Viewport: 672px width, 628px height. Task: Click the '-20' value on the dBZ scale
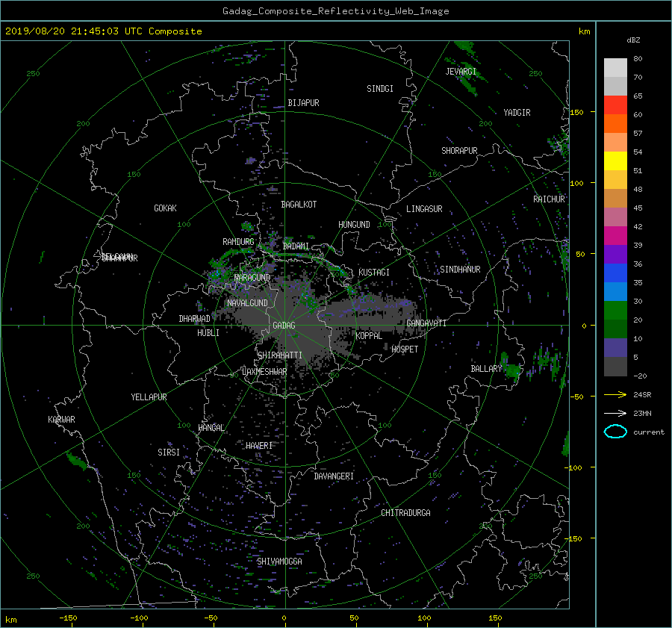[640, 376]
